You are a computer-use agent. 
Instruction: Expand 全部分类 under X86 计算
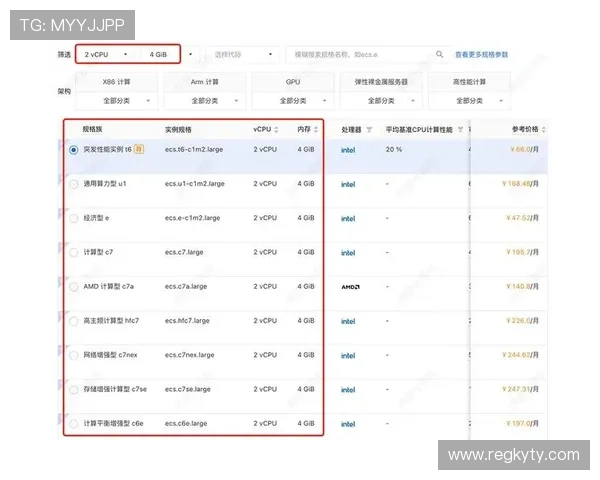tap(117, 101)
